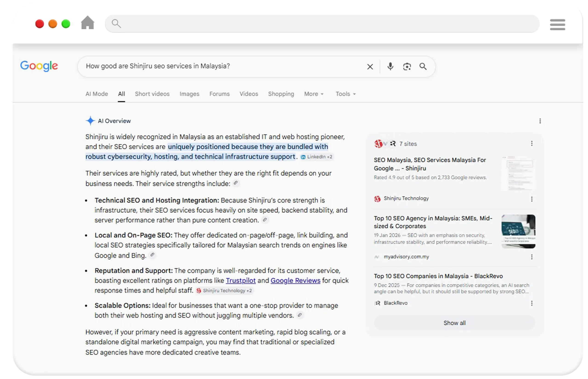Screen dimensions: 588x379
Task: Switch to the AI Mode tab
Action: tap(97, 94)
